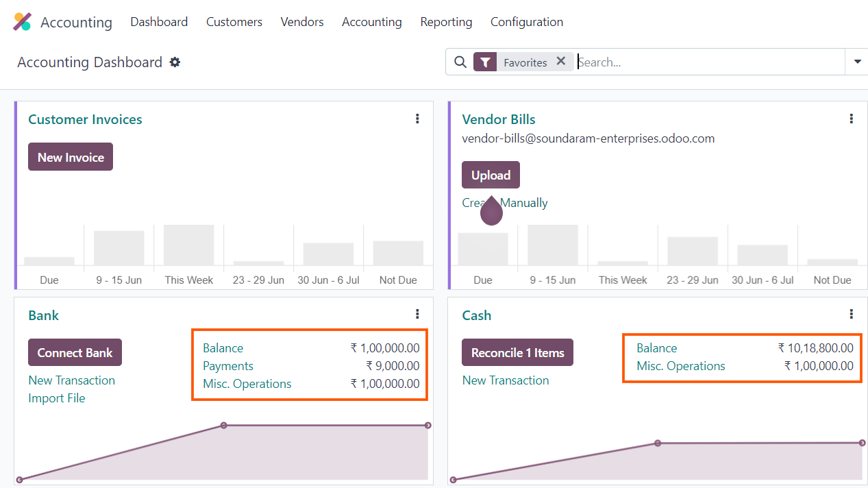The width and height of the screenshot is (868, 488).
Task: Open the Vendor Bills card title
Action: point(499,119)
